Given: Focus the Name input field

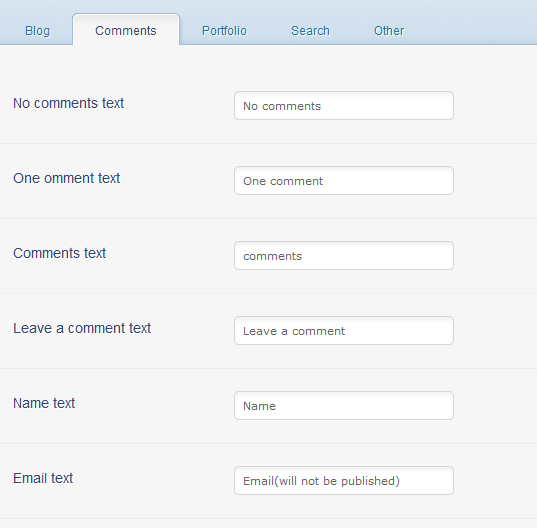Looking at the screenshot, I should click(x=344, y=406).
